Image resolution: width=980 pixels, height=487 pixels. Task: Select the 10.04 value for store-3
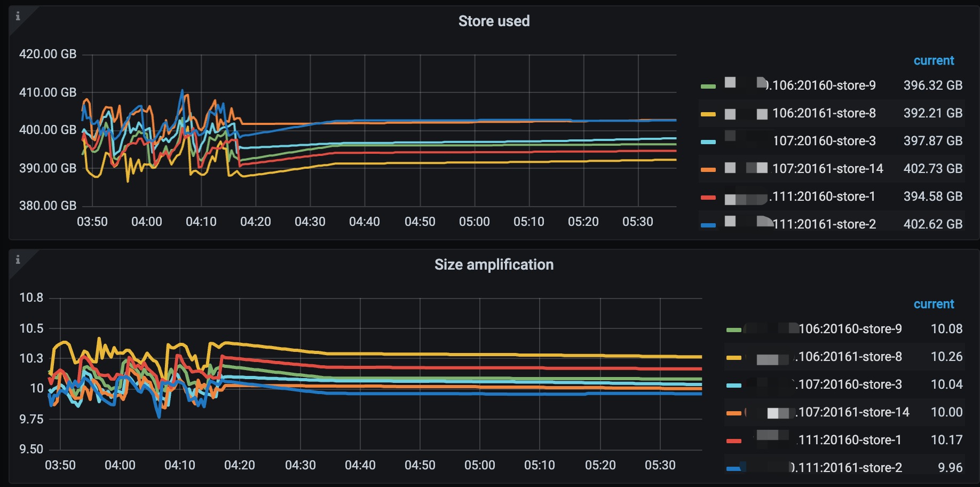coord(947,384)
